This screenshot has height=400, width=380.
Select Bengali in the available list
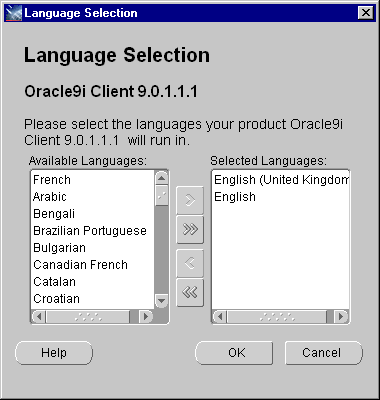click(93, 214)
